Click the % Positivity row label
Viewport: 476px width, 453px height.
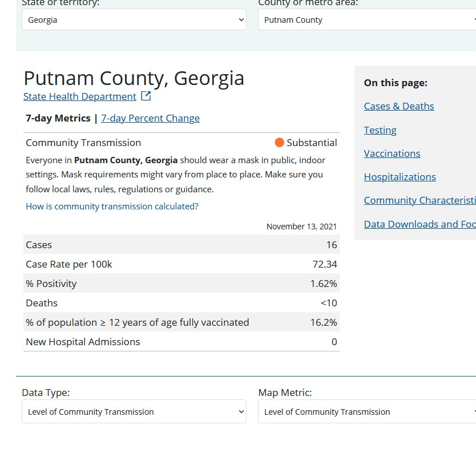(51, 284)
